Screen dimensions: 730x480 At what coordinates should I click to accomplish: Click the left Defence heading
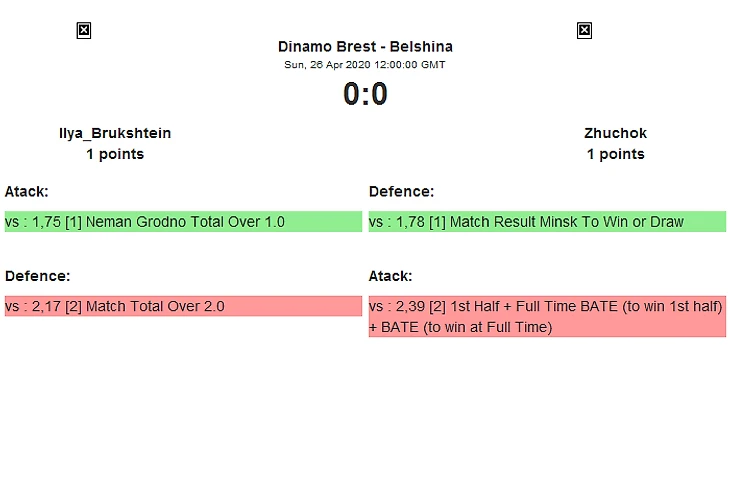coord(37,276)
